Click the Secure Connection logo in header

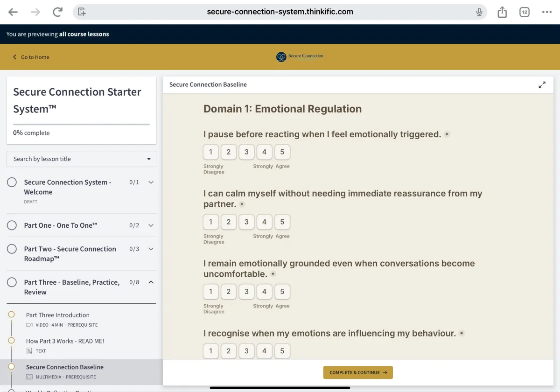point(300,57)
